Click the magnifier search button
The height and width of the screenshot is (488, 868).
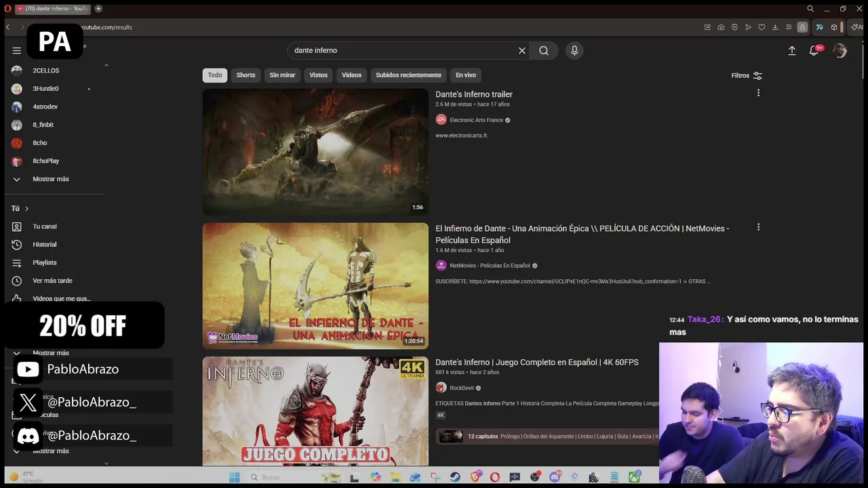[544, 50]
